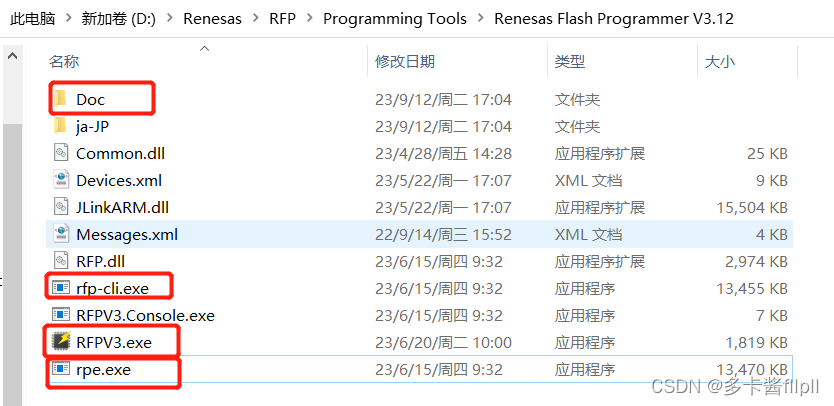
Task: Navigate to 新加卷 (D:) in the breadcrumb
Action: coord(119,19)
